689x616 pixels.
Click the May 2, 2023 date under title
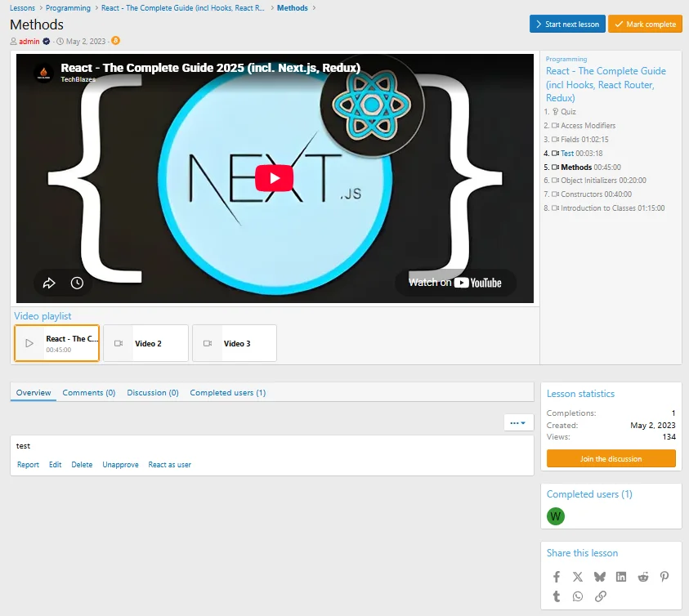tap(86, 42)
